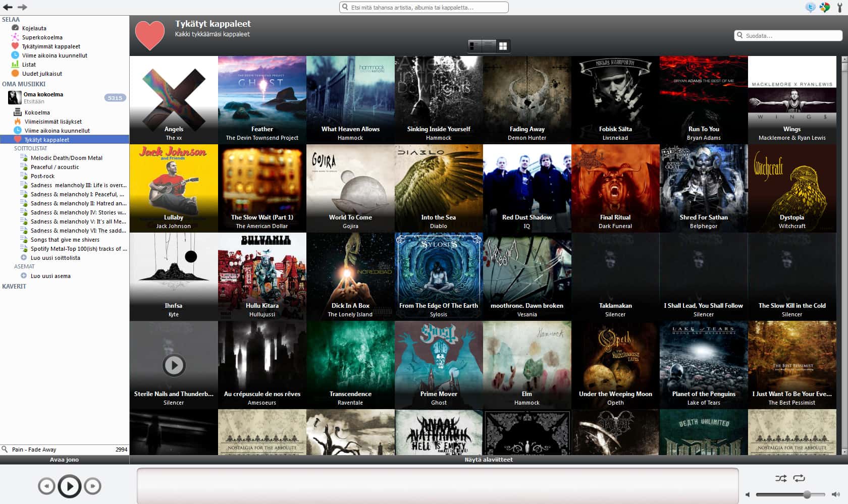Open Luo uusi asema

(x=50, y=276)
